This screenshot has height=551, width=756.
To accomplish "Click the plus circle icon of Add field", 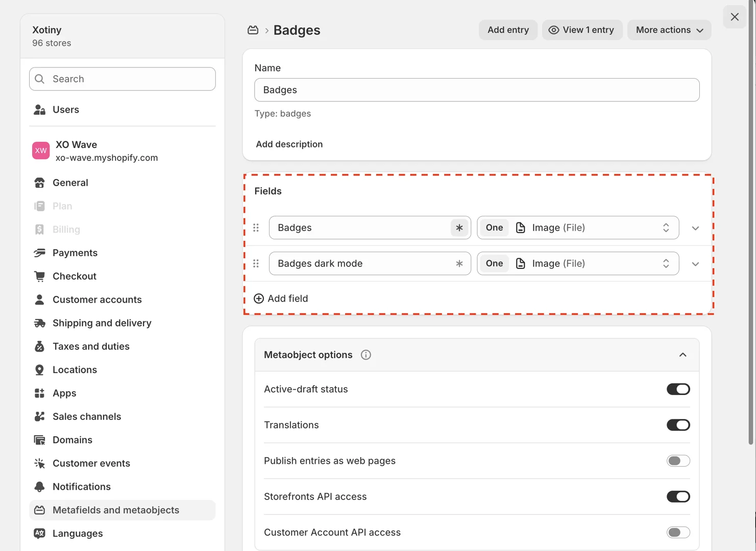I will [259, 298].
